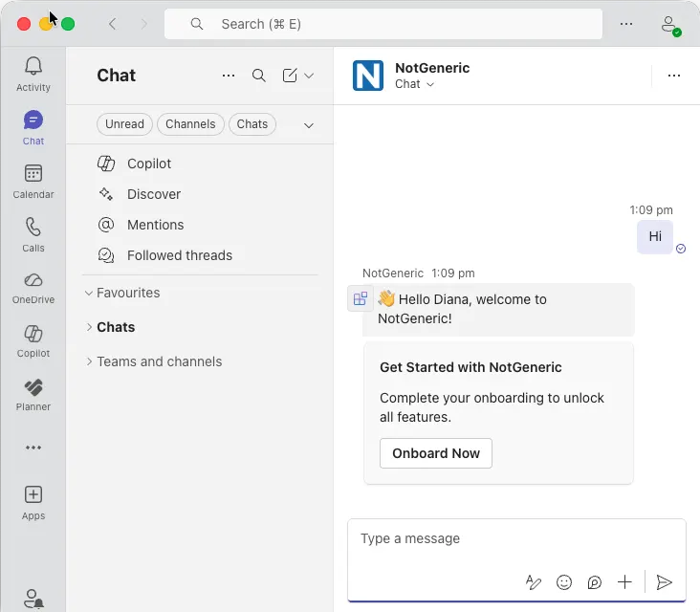Select Mentions in chat list
700x612 pixels.
click(x=155, y=225)
